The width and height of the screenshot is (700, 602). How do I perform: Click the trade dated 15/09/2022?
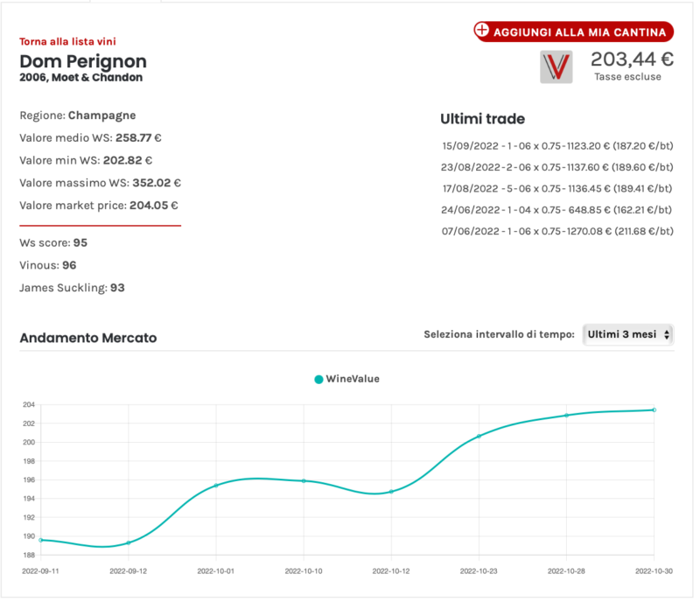point(557,146)
